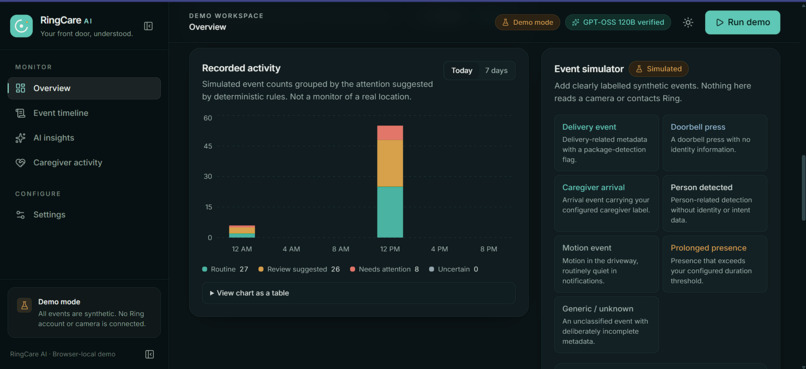Switch chart range to Today
This screenshot has width=806, height=369.
462,70
